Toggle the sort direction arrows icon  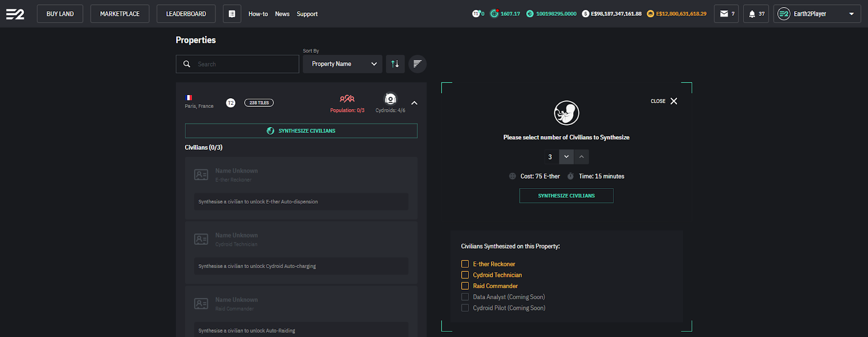tap(395, 64)
